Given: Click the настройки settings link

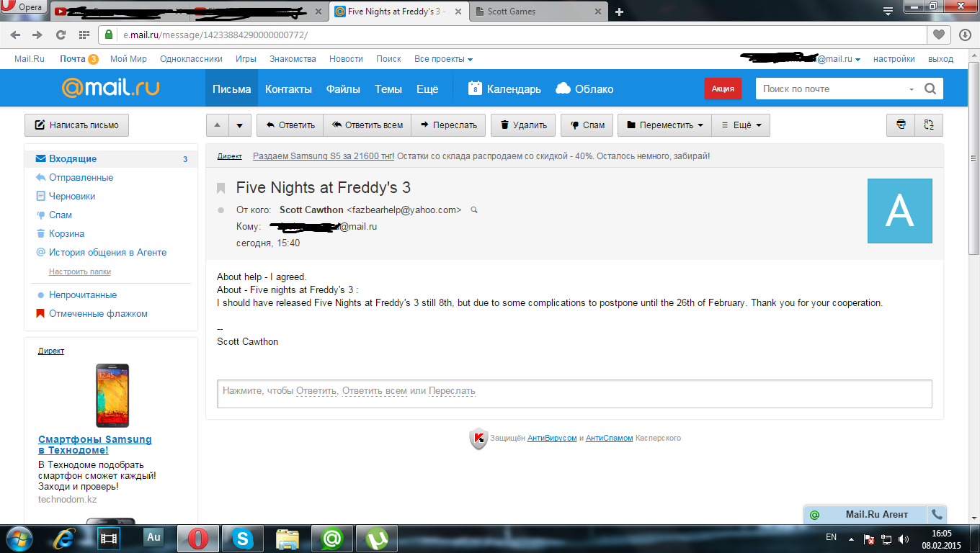Looking at the screenshot, I should click(x=894, y=59).
